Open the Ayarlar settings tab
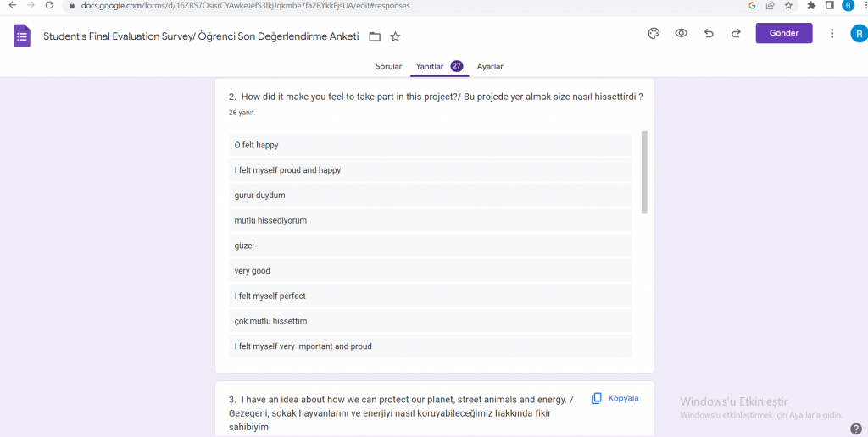This screenshot has height=437, width=868. click(490, 66)
